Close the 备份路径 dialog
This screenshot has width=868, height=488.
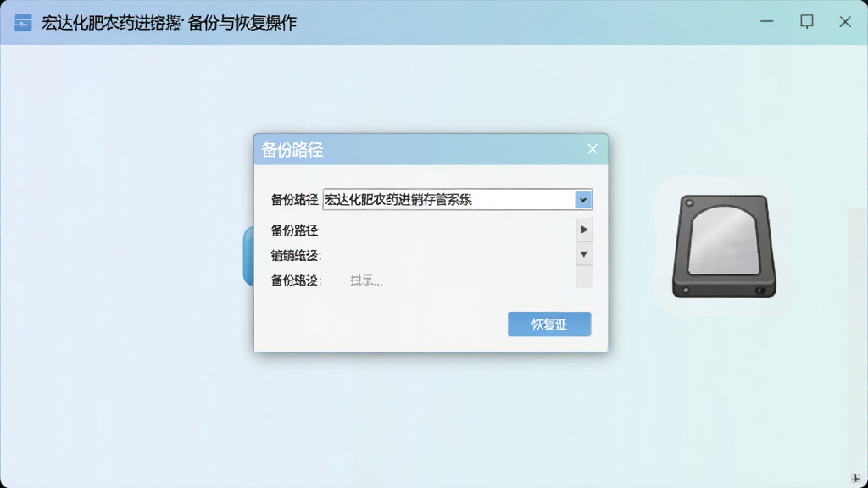pos(593,149)
